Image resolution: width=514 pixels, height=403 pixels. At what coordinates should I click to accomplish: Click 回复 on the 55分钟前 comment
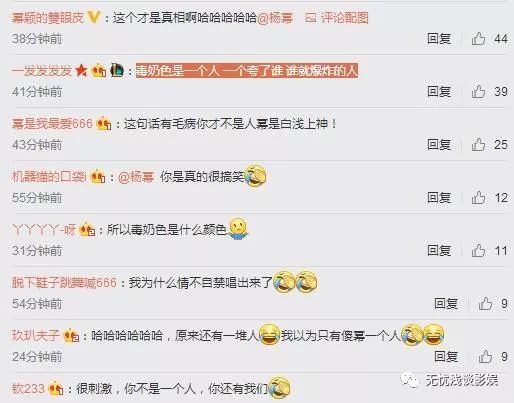pyautogui.click(x=439, y=197)
